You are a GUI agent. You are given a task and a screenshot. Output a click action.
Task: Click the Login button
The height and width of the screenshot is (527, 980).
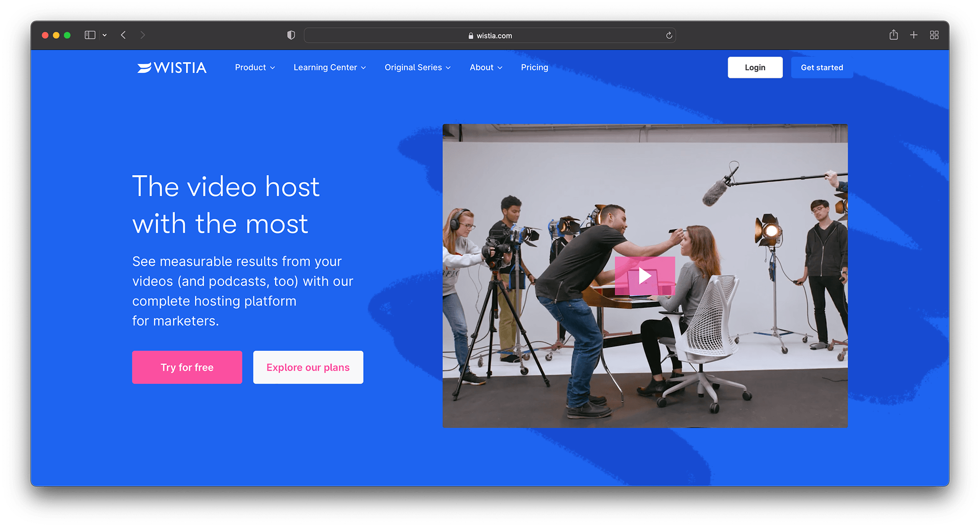(755, 67)
